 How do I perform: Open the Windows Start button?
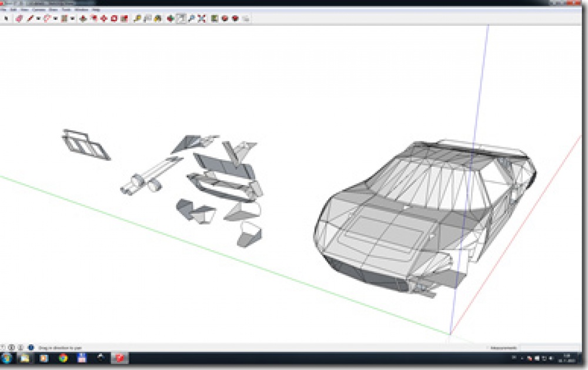6,358
